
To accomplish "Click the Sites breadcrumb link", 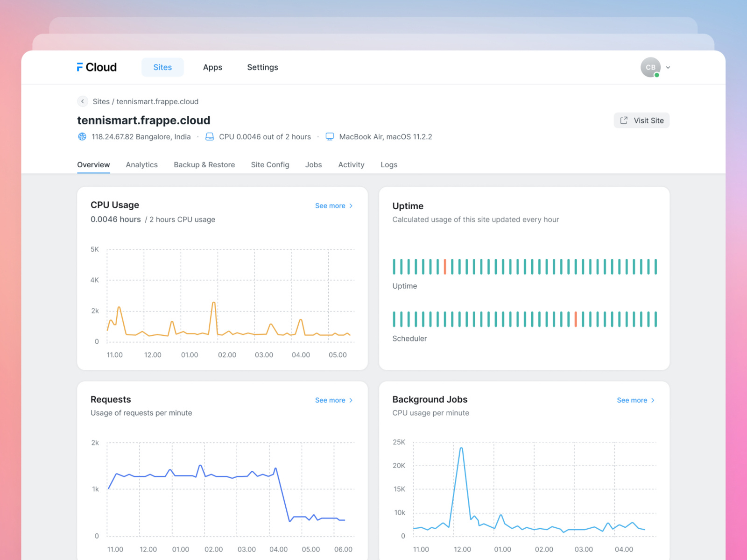I will 101,101.
